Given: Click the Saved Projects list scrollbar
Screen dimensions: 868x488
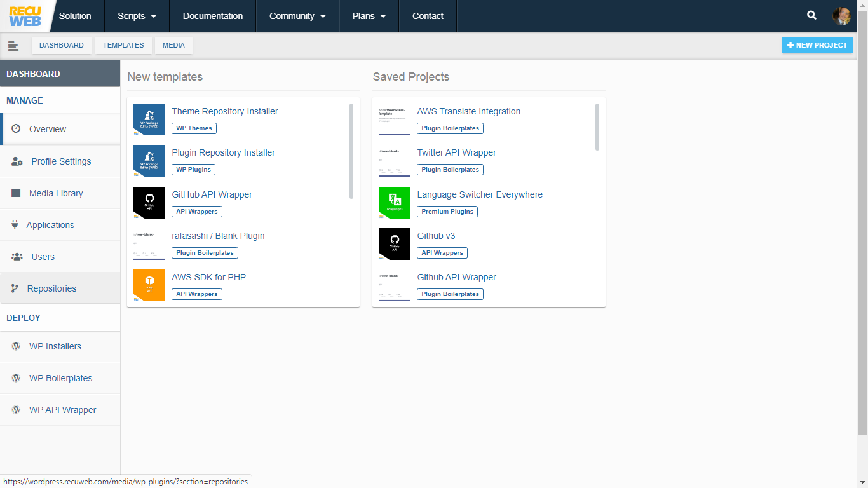Looking at the screenshot, I should tap(597, 127).
